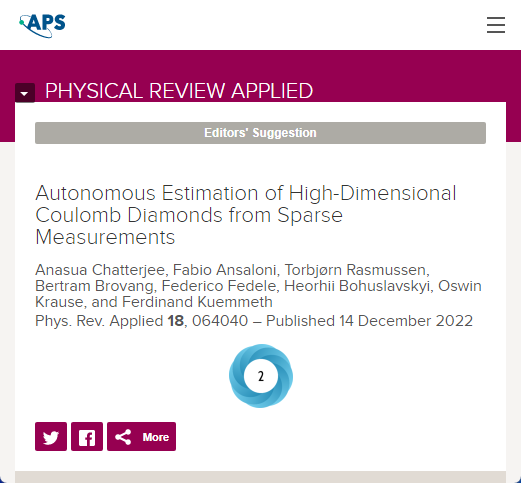The height and width of the screenshot is (483, 521).
Task: Open the hamburger navigation menu
Action: point(496,25)
